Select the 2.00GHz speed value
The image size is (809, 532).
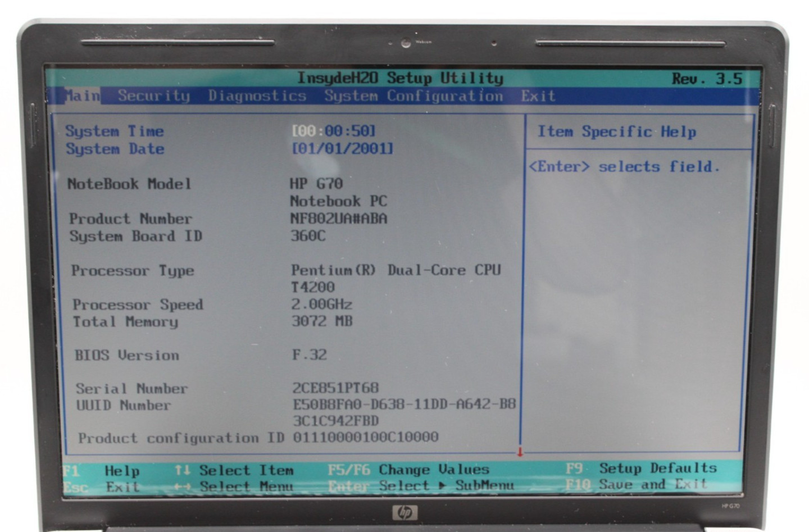(x=322, y=304)
